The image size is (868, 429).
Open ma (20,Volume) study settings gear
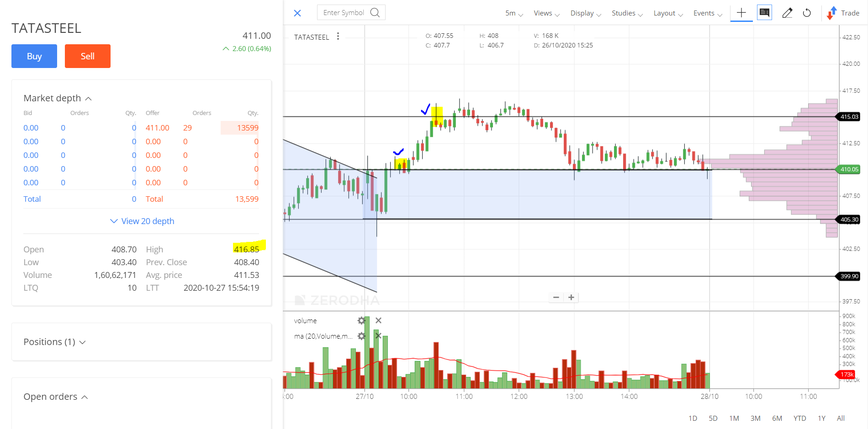pos(361,336)
